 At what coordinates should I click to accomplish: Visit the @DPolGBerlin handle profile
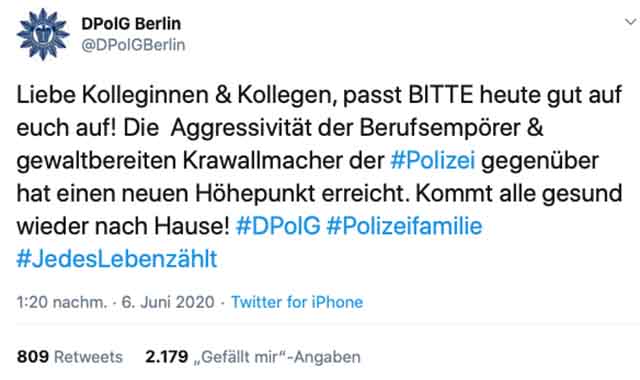(x=133, y=45)
